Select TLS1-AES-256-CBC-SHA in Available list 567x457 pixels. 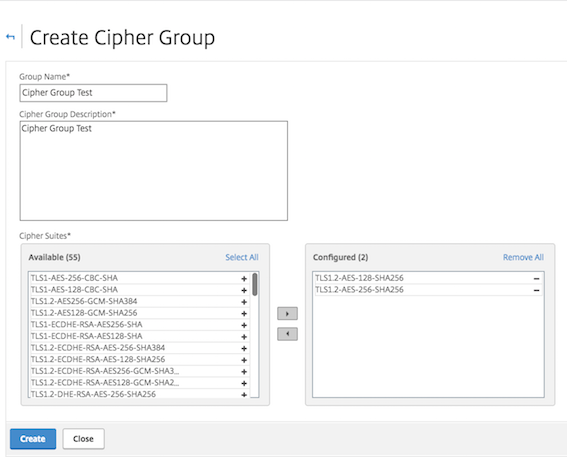click(x=74, y=278)
